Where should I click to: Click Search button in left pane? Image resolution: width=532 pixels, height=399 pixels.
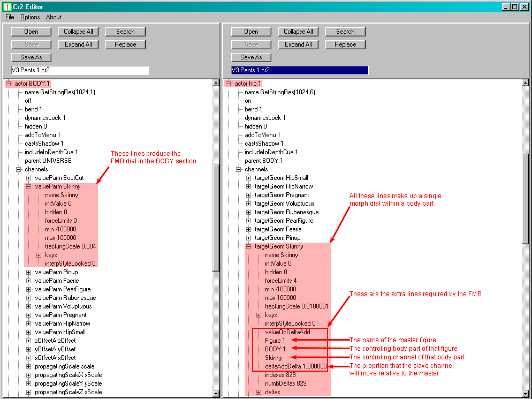[125, 32]
